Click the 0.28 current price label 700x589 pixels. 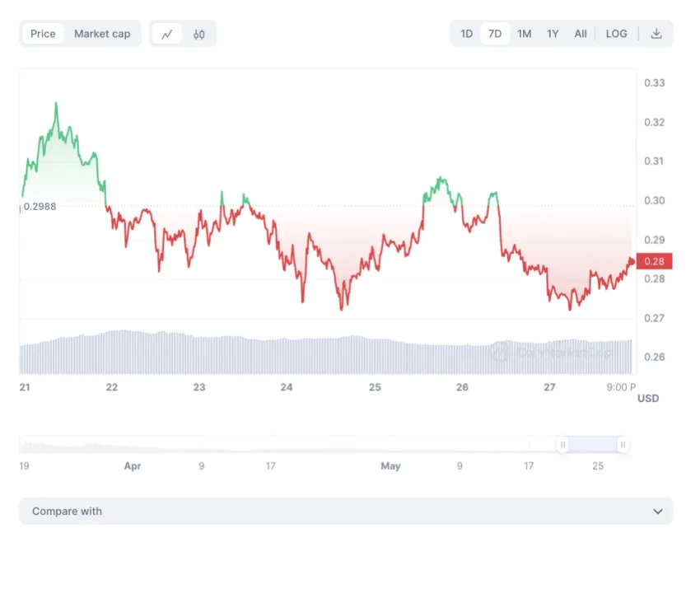click(655, 261)
